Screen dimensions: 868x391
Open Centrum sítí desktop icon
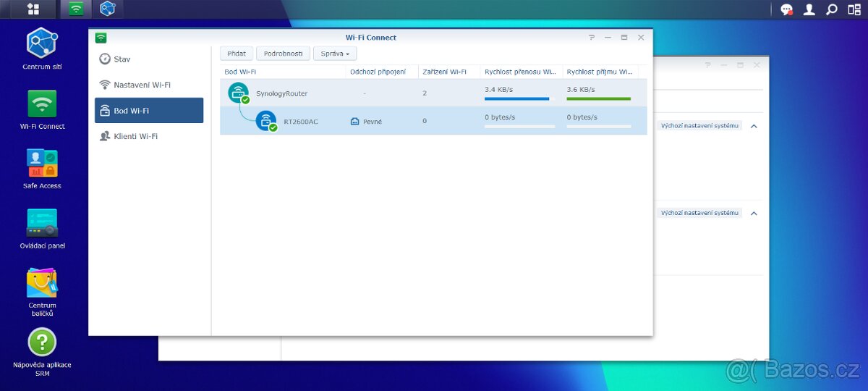pyautogui.click(x=42, y=43)
